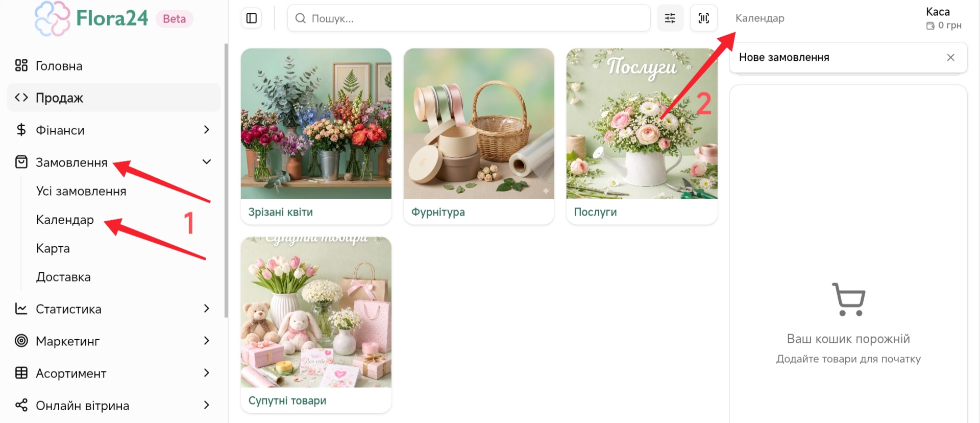Open Усі замовлення submenu item
This screenshot has width=980, height=423.
coord(81,191)
